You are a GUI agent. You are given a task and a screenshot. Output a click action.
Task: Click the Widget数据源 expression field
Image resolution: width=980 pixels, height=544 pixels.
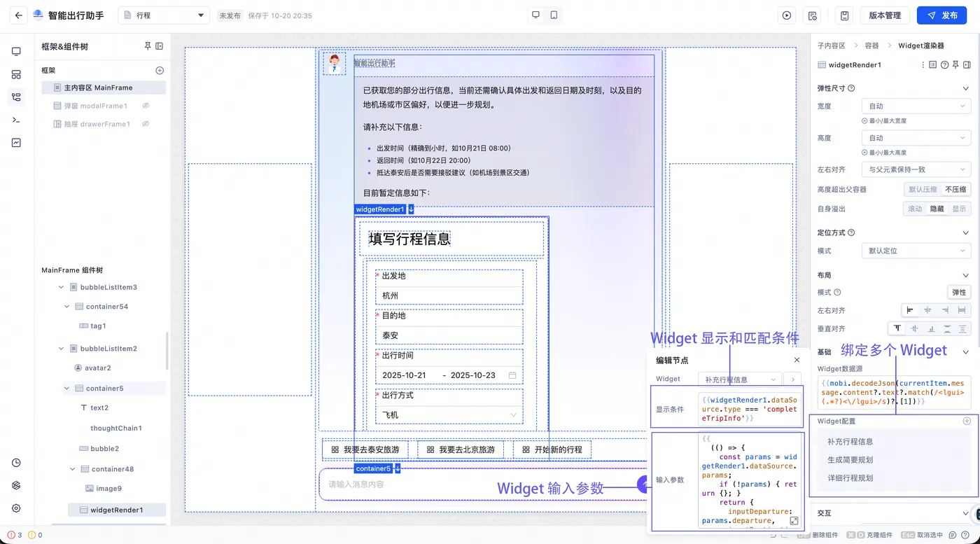tap(894, 393)
